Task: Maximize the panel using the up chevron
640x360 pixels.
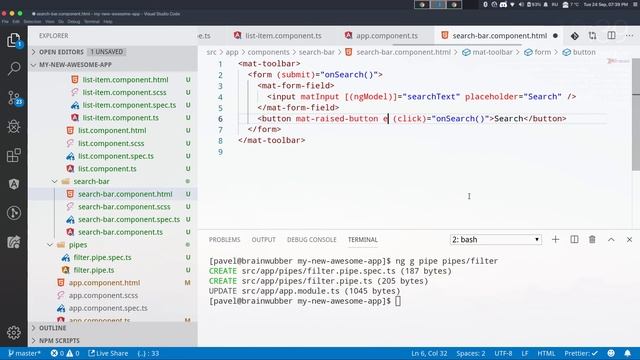Action: point(611,240)
